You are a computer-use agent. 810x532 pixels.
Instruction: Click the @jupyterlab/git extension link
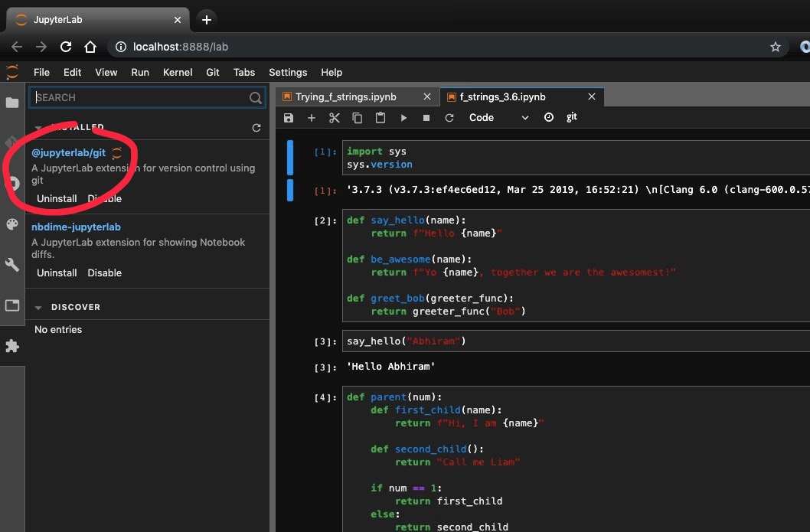(x=68, y=152)
